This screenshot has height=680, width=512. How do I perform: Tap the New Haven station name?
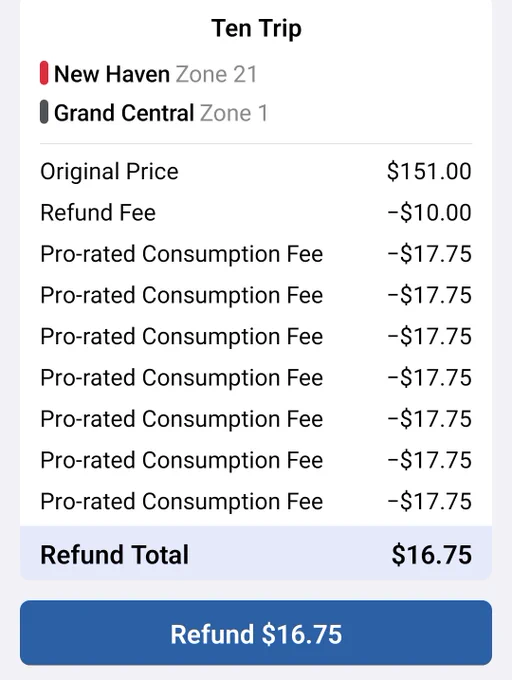[112, 74]
